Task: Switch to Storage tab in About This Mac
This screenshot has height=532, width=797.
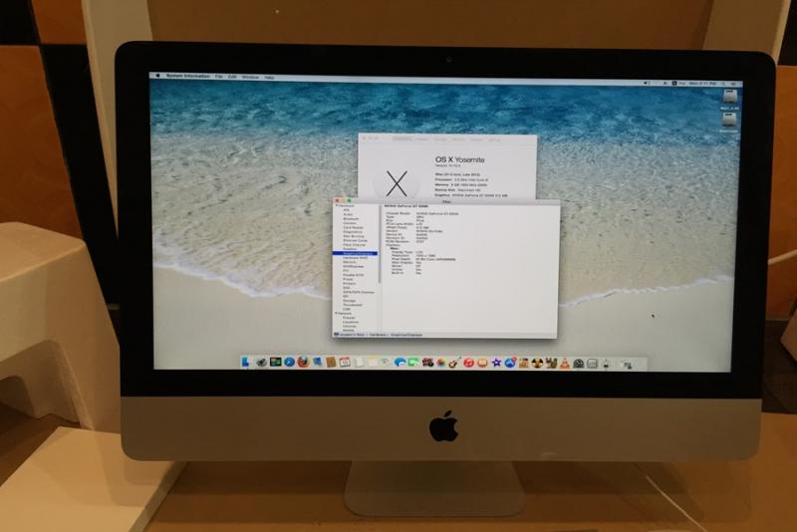Action: click(x=440, y=139)
